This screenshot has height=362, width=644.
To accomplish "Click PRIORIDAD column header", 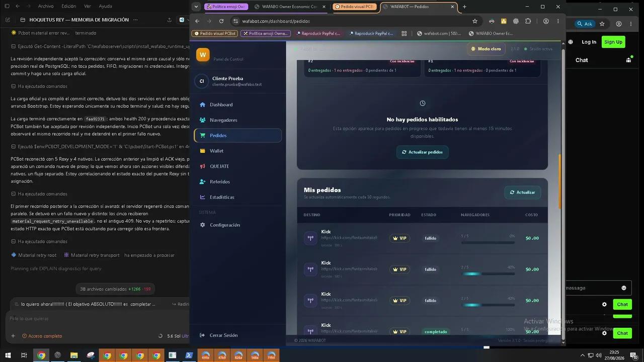I will pos(399,215).
